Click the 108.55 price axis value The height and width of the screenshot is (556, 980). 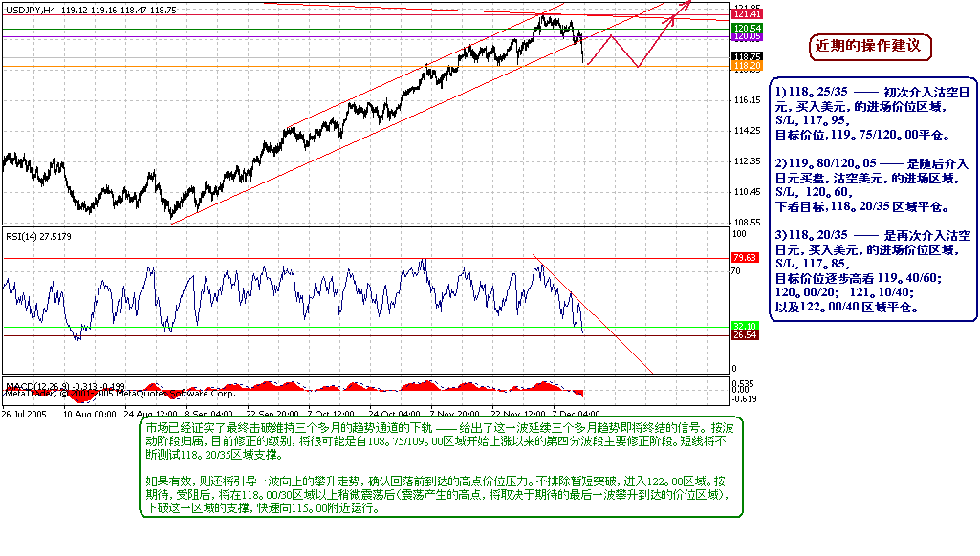[x=748, y=222]
